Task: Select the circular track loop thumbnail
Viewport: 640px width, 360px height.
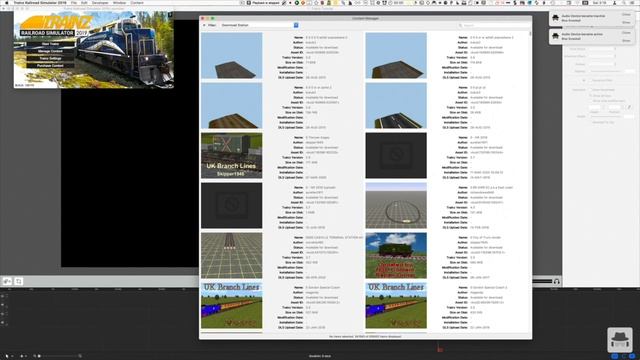Action: coord(396,205)
